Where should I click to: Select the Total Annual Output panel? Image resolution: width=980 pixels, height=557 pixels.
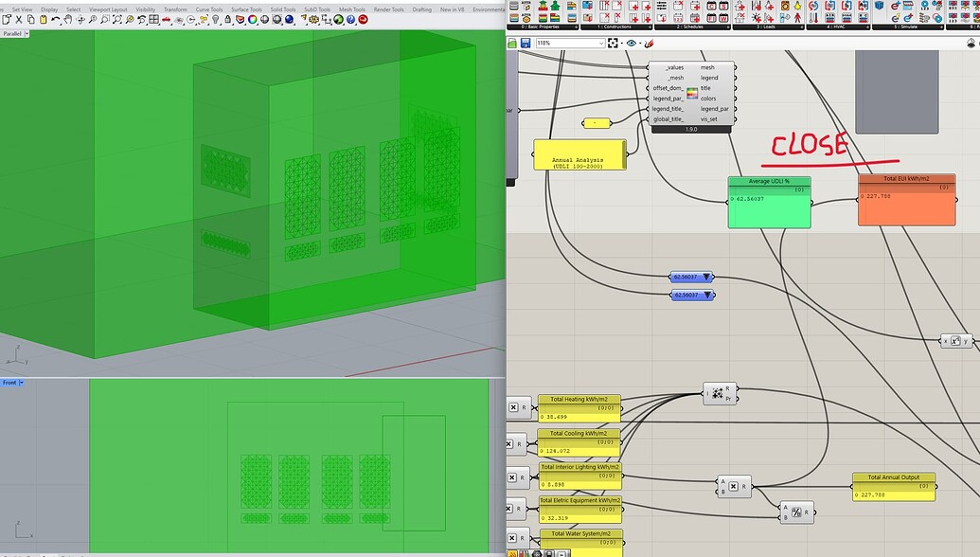click(891, 486)
